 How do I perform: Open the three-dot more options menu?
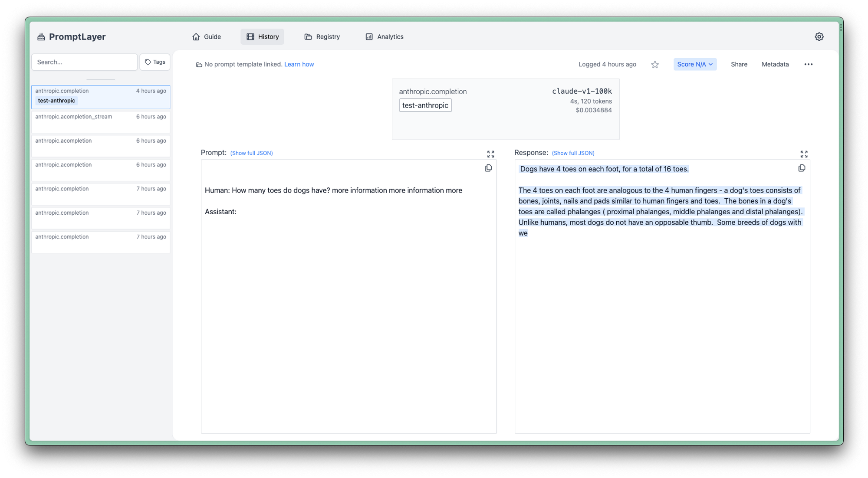pyautogui.click(x=808, y=65)
